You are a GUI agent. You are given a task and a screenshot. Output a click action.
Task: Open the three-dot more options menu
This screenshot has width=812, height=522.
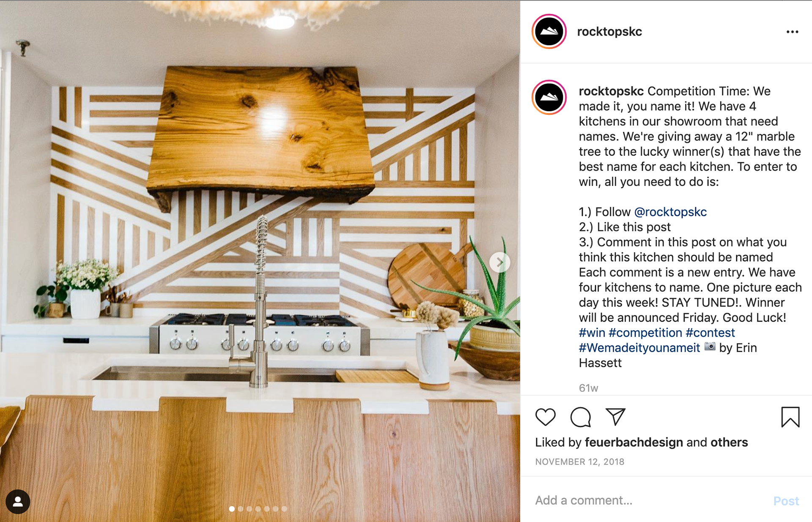pyautogui.click(x=792, y=32)
